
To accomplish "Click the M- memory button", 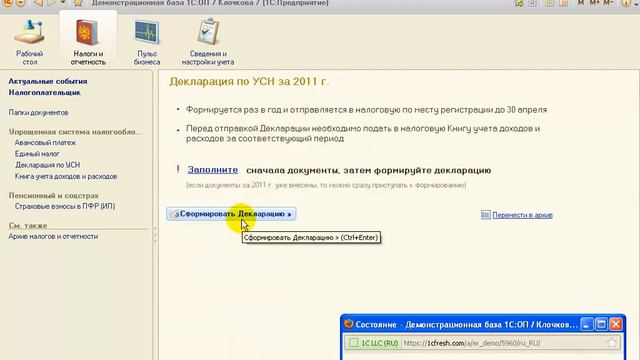I will 608,2.
